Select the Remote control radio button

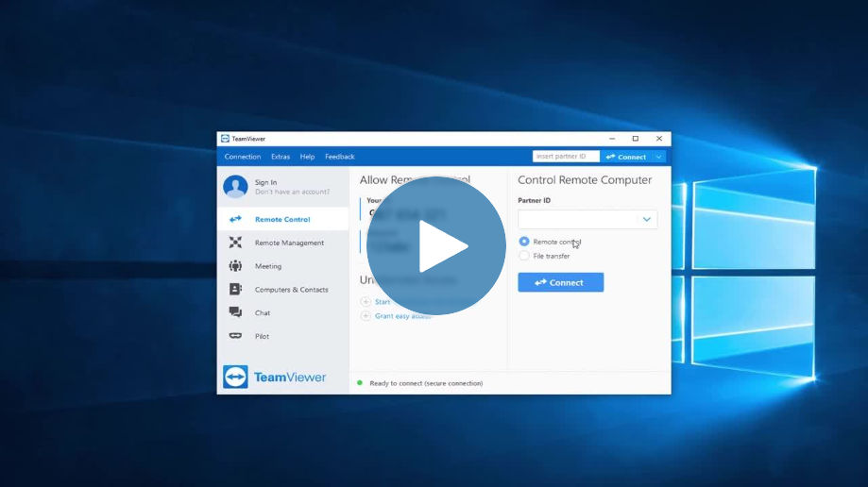click(523, 242)
